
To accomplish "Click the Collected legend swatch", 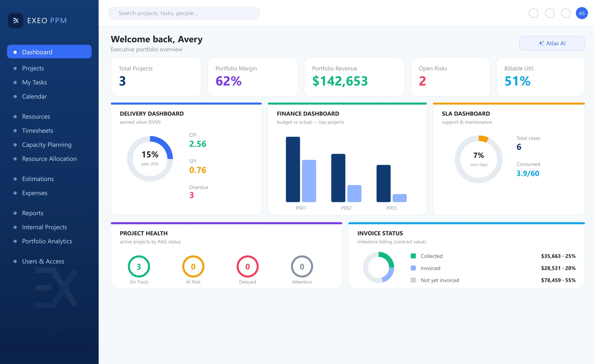I will point(413,256).
